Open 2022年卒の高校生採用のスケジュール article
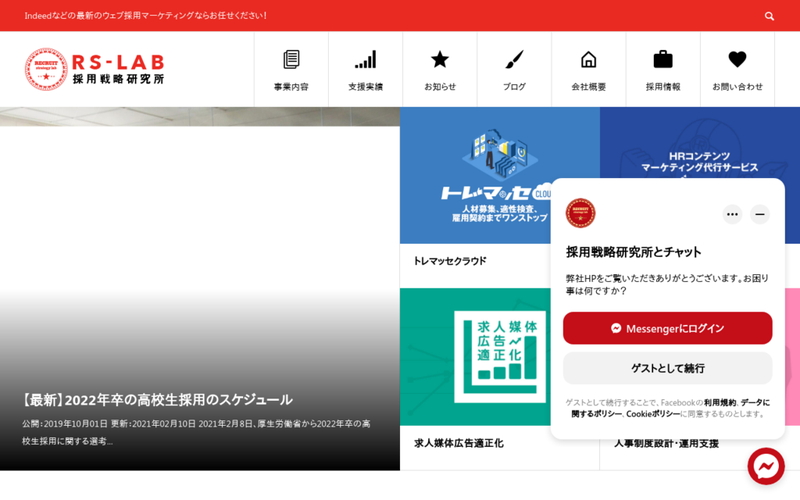The image size is (800, 500). tap(157, 399)
